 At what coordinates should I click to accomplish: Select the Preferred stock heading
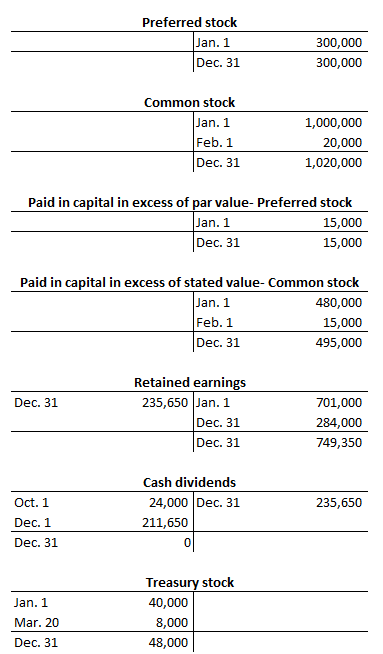point(189,22)
